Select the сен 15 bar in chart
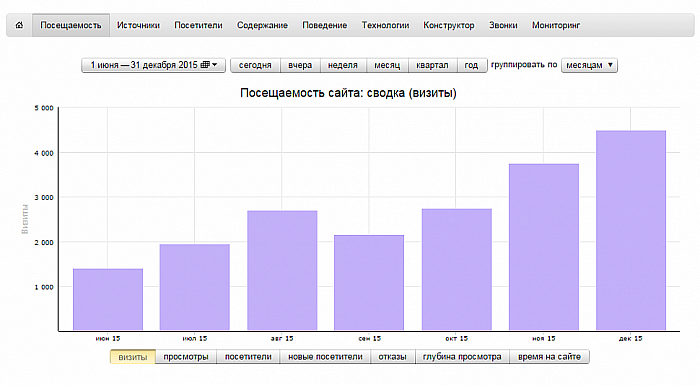 pos(369,283)
